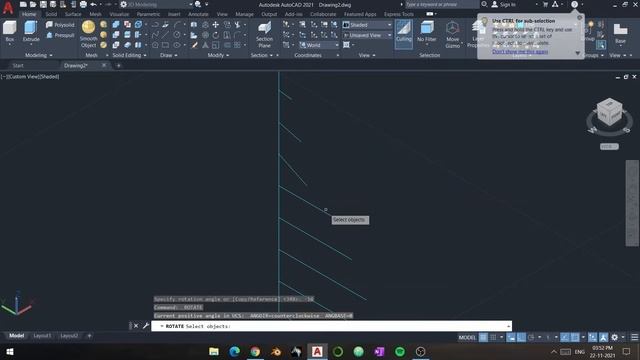Viewport: 640px width, 360px height.
Task: Click the Smooth Object mesh tool
Action: (89, 34)
